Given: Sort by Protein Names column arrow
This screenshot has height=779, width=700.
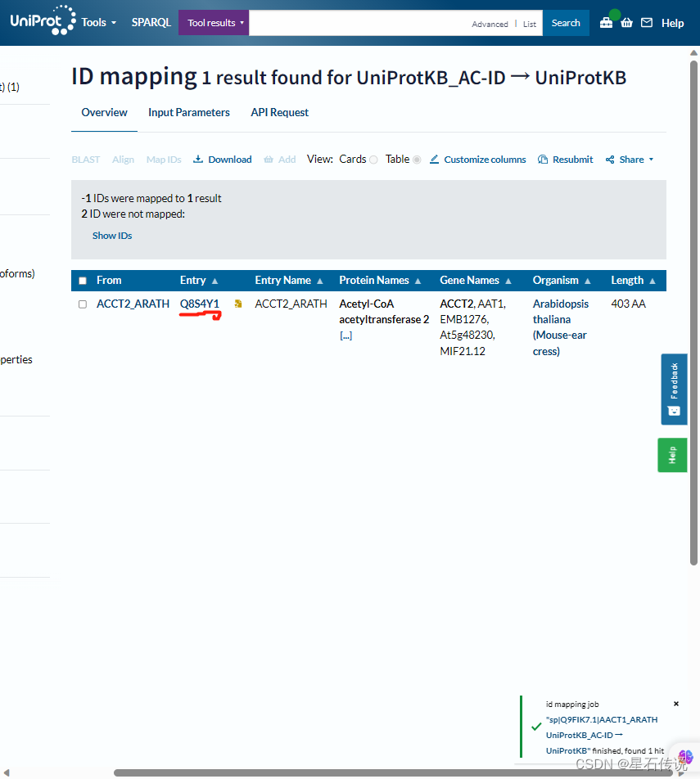Looking at the screenshot, I should (x=418, y=281).
